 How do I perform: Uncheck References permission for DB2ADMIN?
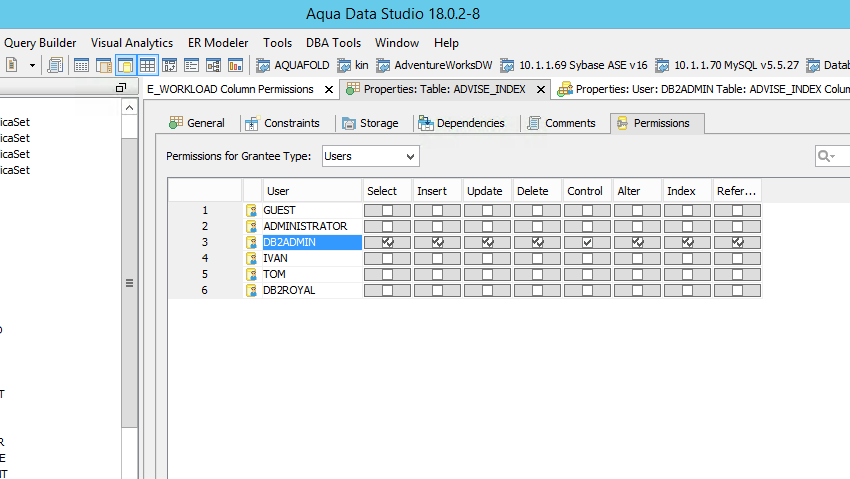[737, 242]
